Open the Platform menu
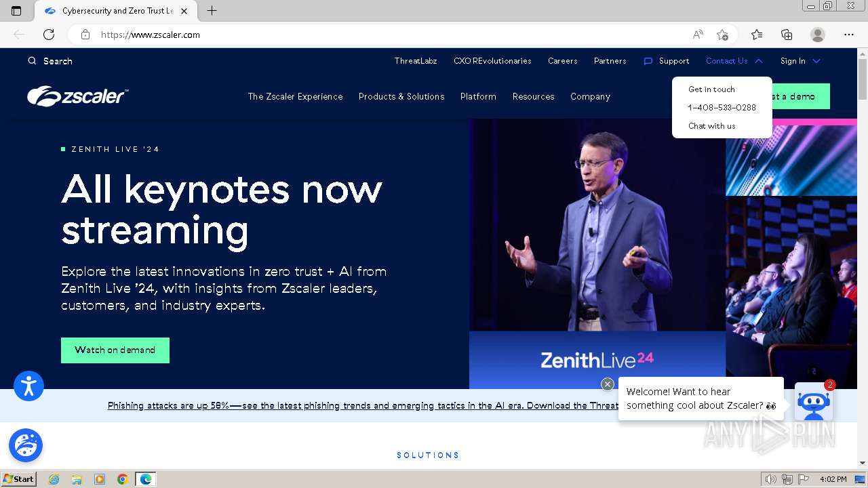The width and height of the screenshot is (868, 488). [x=478, y=96]
